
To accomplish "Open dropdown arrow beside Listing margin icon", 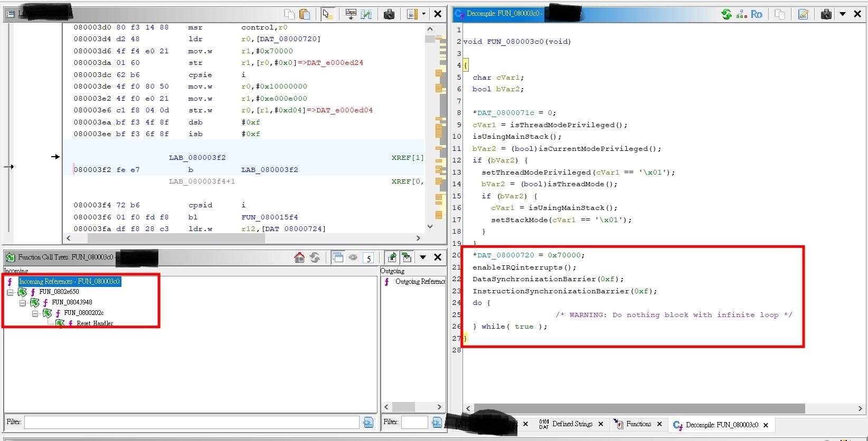I will click(x=423, y=14).
